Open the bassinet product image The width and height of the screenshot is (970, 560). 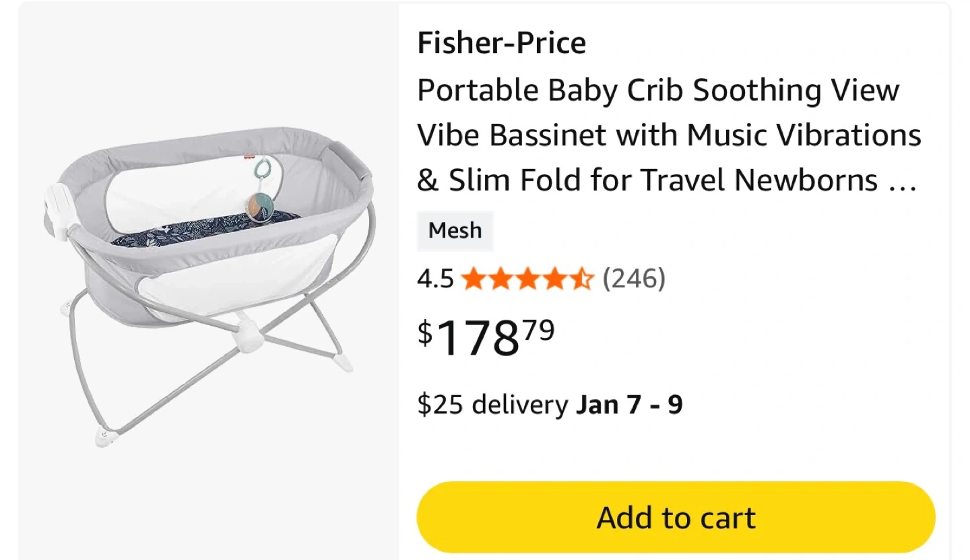(x=209, y=283)
